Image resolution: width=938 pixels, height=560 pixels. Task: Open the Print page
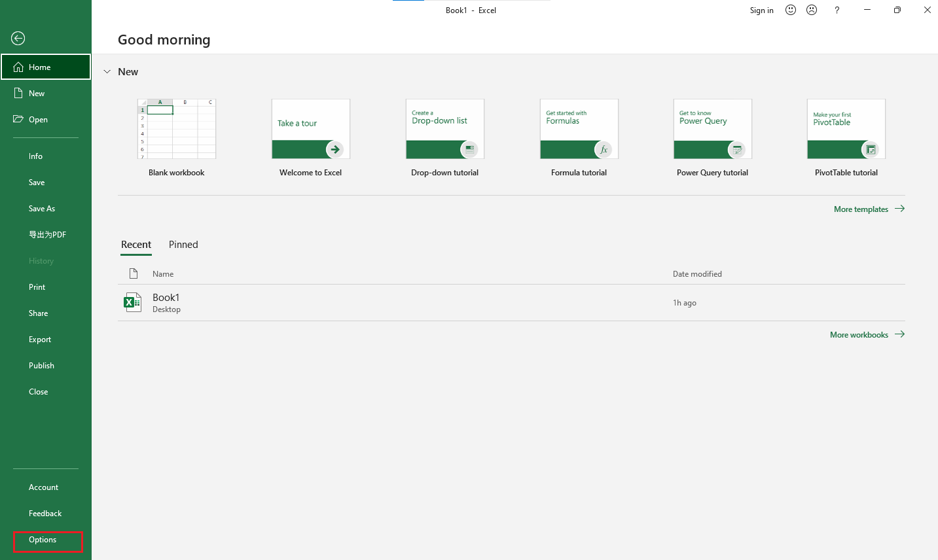[x=46, y=287]
